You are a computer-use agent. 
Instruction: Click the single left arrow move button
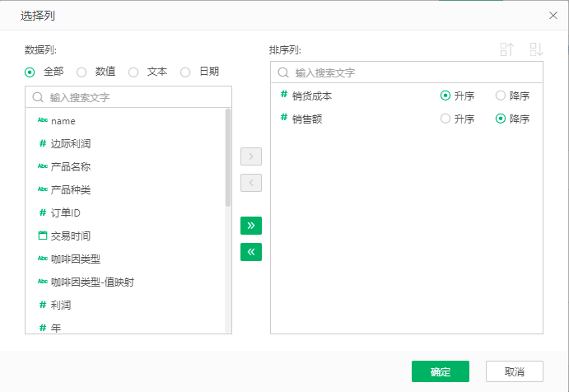point(250,183)
